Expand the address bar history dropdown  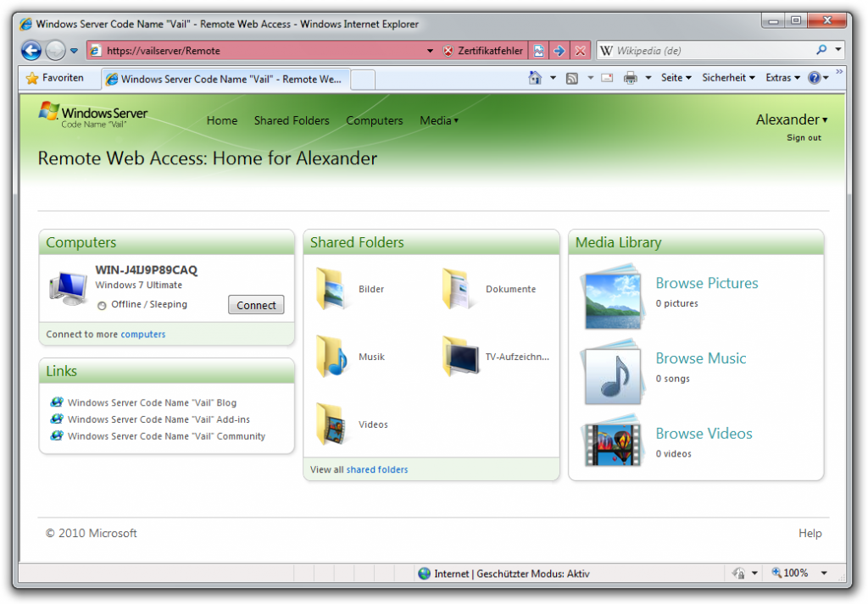tap(430, 51)
